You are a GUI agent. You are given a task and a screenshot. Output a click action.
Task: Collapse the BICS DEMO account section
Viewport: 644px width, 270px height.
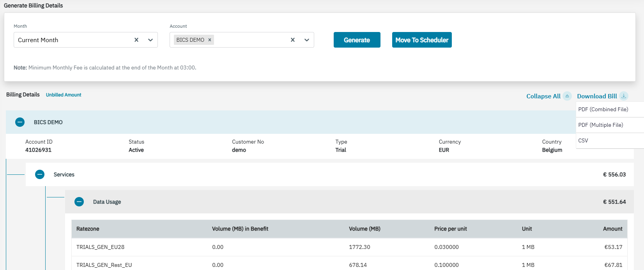[20, 122]
